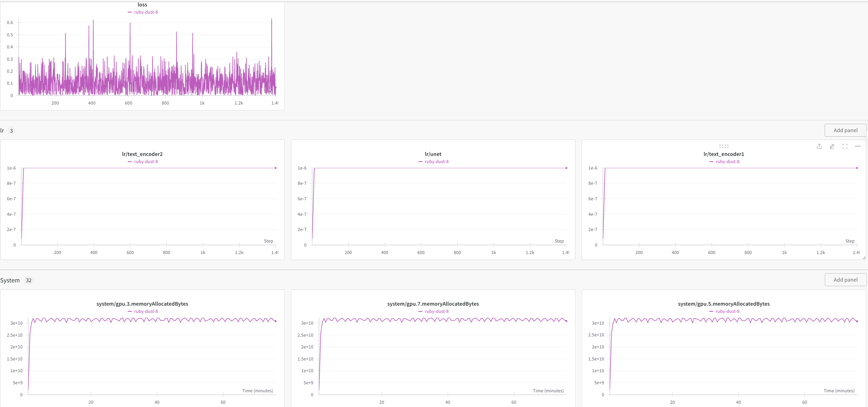The image size is (868, 407).
Task: Click ruby-dust-8 legend under lr/text_encoder2
Action: click(146, 162)
